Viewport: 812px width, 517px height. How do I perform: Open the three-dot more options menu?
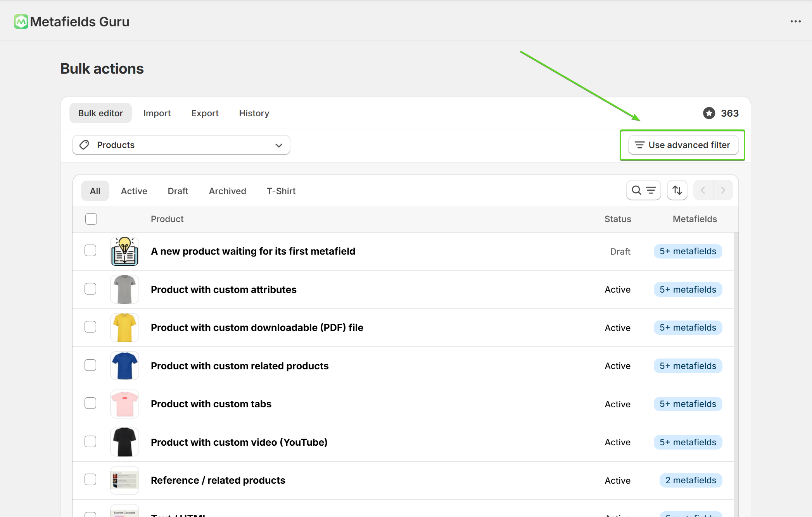(x=795, y=22)
